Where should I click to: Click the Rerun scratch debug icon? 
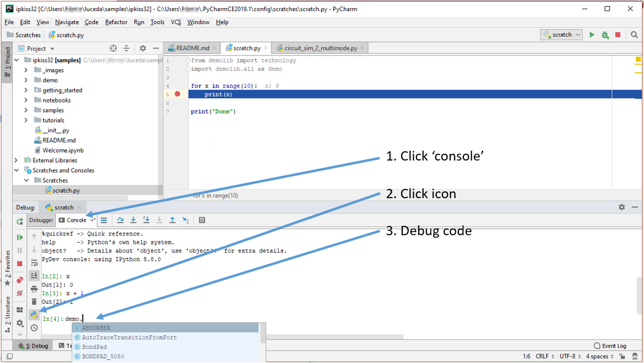coord(20,222)
